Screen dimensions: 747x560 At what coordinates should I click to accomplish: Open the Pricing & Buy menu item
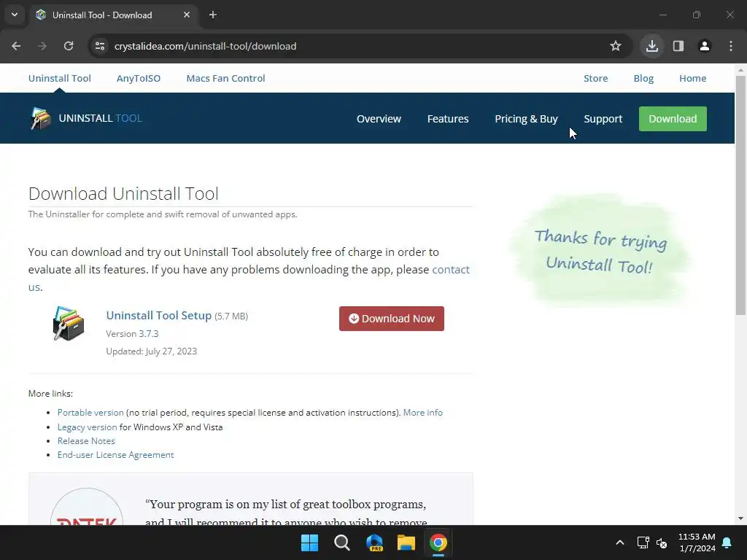(527, 119)
